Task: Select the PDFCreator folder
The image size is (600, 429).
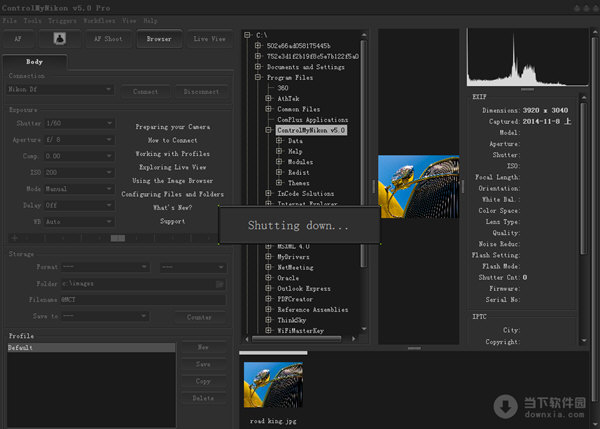Action: click(x=295, y=299)
